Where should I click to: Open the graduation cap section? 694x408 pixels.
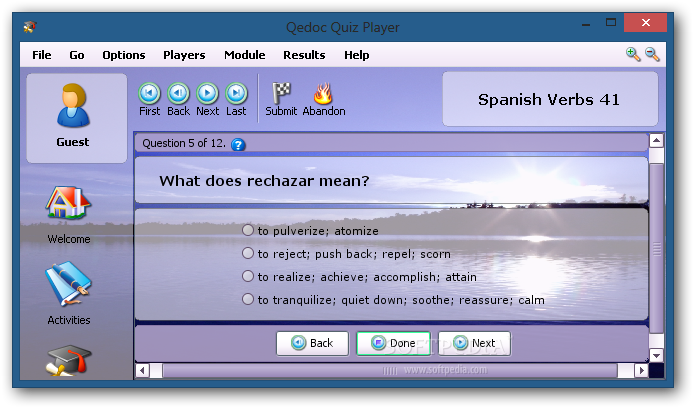(69, 361)
